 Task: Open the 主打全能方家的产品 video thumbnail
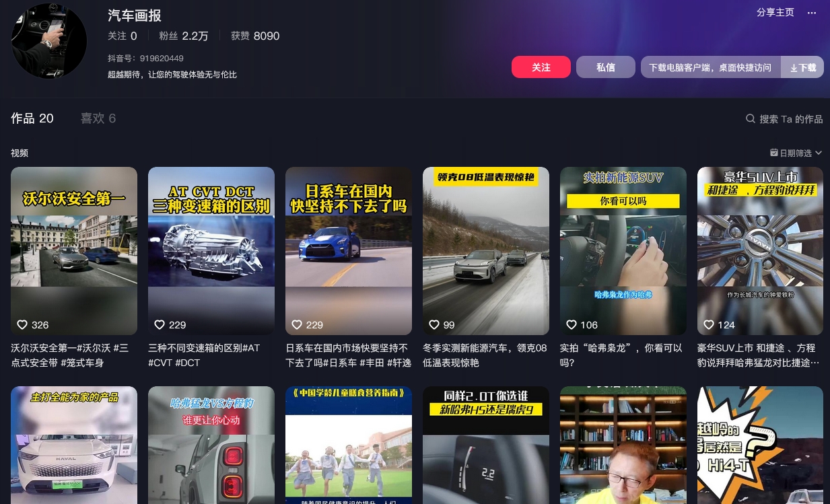74,445
